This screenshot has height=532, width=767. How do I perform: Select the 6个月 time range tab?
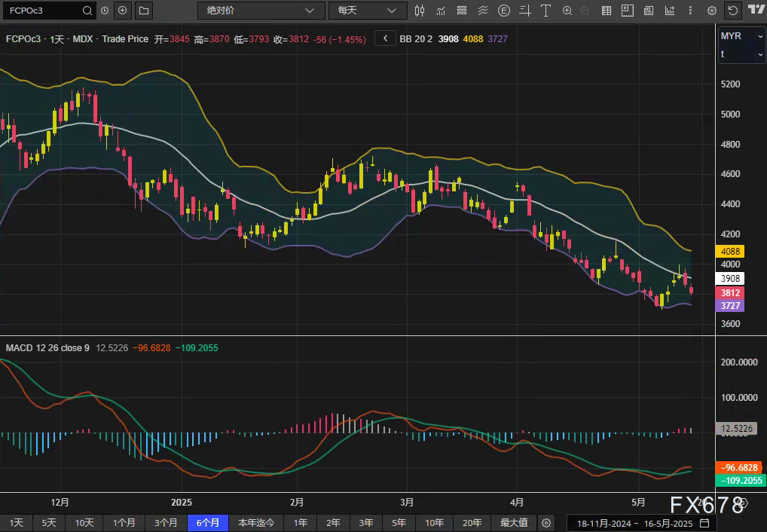(208, 523)
